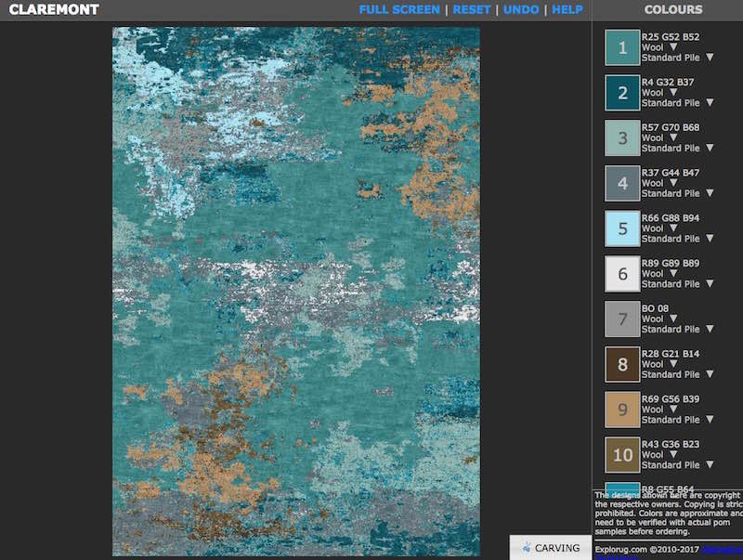
Task: Select light blue swatch number 5
Action: 622,228
